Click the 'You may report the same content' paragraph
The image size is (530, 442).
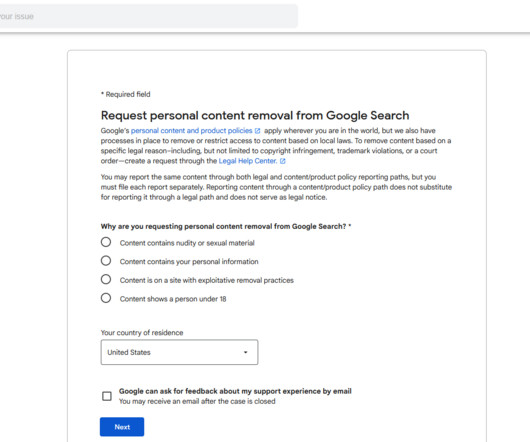pos(276,187)
